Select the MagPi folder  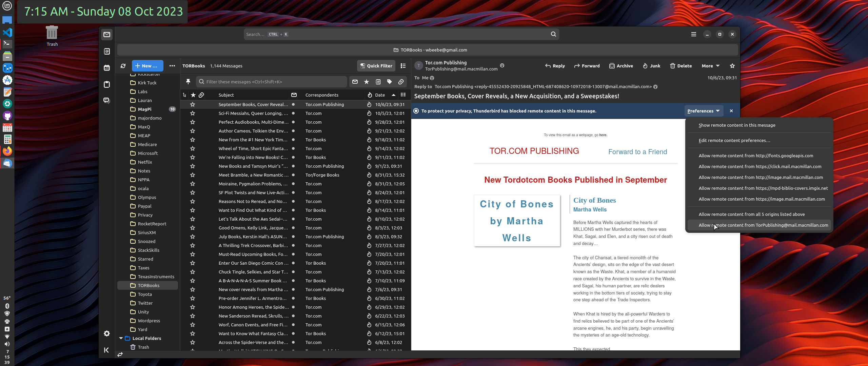coord(148,109)
